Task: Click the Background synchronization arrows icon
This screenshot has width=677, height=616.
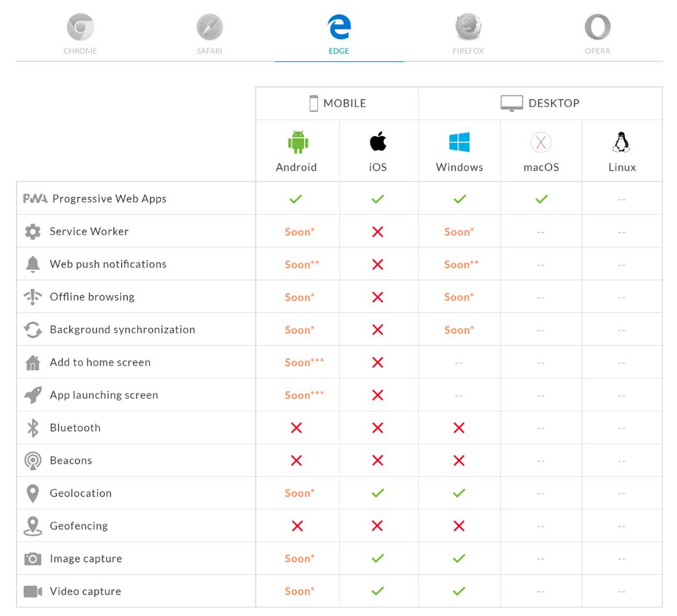Action: pos(33,330)
